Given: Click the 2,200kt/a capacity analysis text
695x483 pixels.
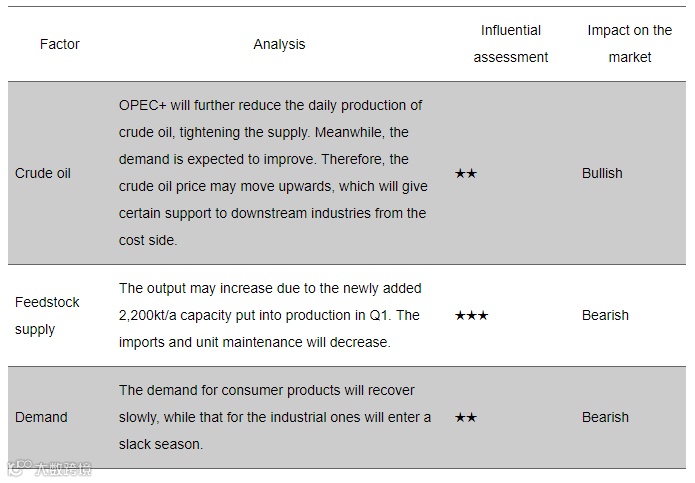Looking at the screenshot, I should (270, 316).
